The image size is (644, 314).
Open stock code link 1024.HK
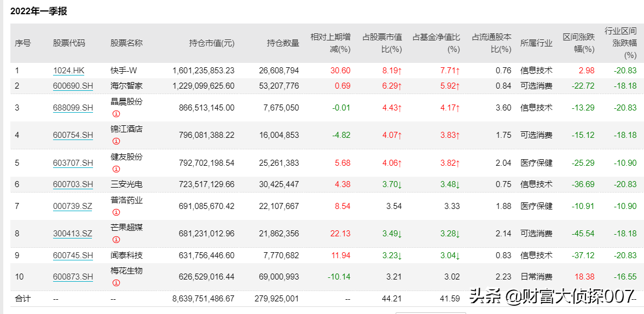[68, 71]
